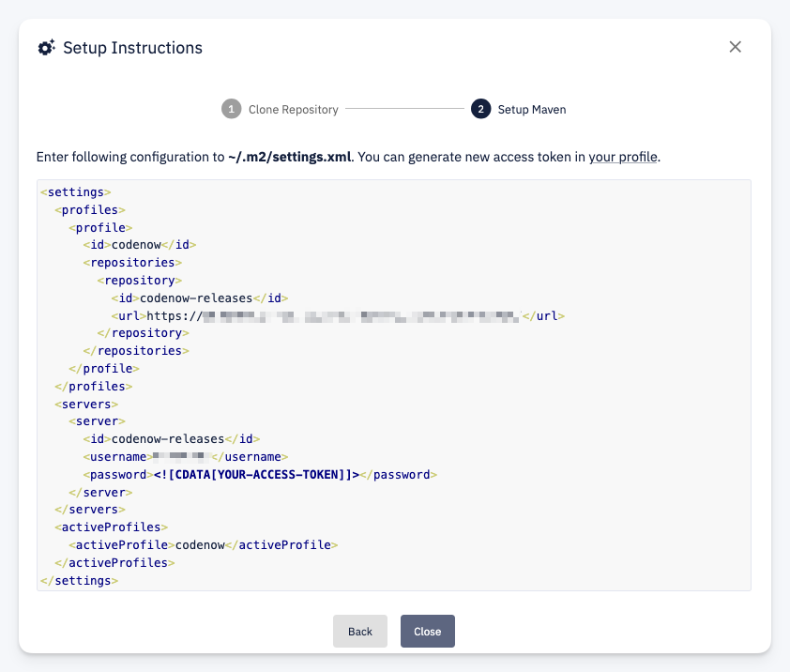Click the closing </settings> tag

point(79,581)
